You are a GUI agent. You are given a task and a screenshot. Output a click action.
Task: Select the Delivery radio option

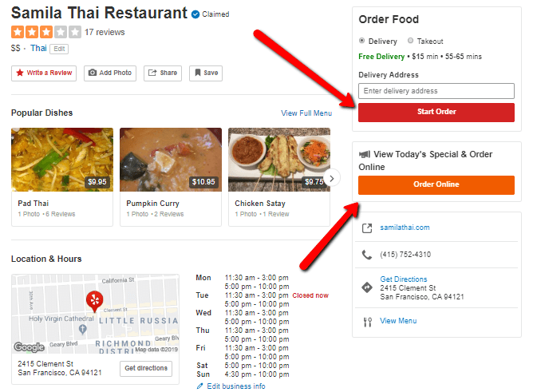click(x=361, y=41)
